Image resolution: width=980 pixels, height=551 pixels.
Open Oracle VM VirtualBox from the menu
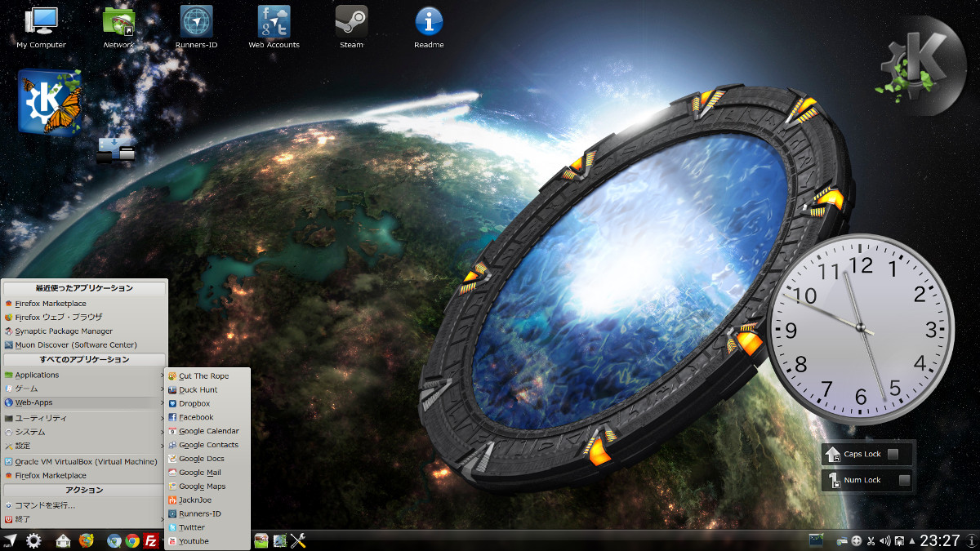click(x=85, y=461)
